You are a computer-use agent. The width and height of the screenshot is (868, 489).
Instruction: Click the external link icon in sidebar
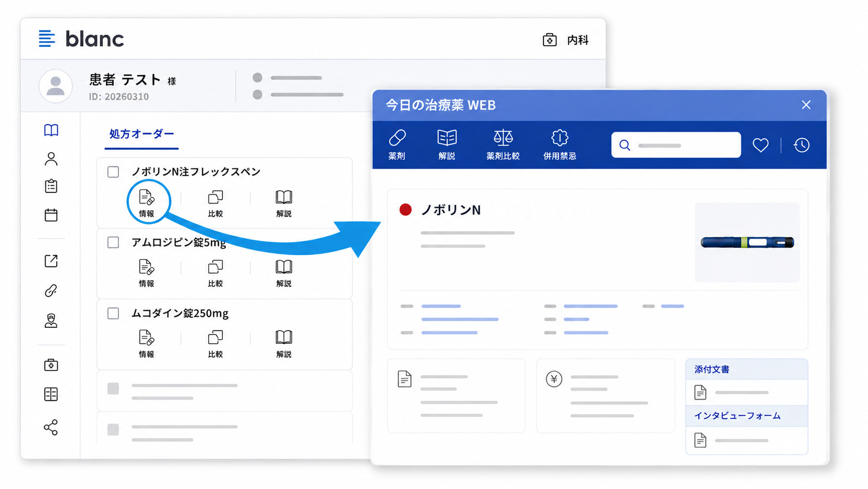click(51, 261)
